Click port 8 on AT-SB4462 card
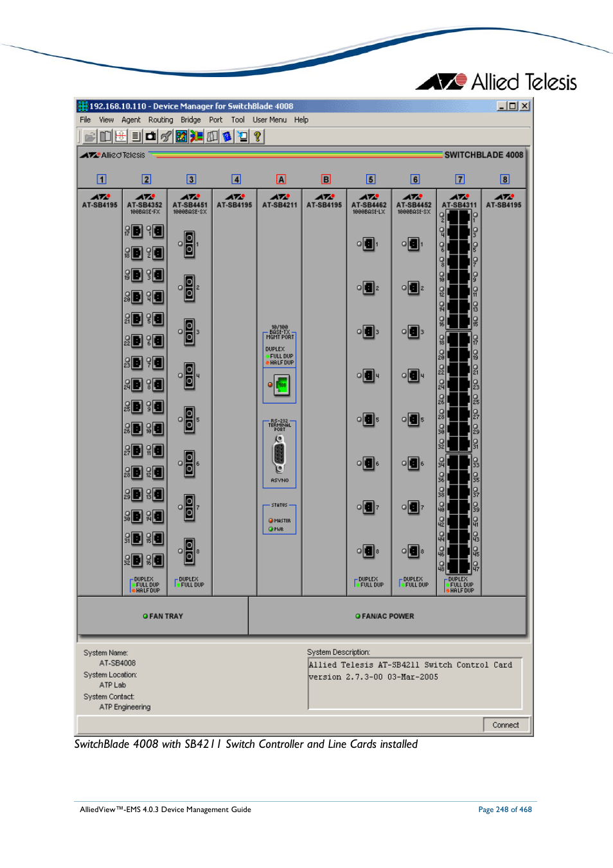613x868 pixels. (369, 551)
